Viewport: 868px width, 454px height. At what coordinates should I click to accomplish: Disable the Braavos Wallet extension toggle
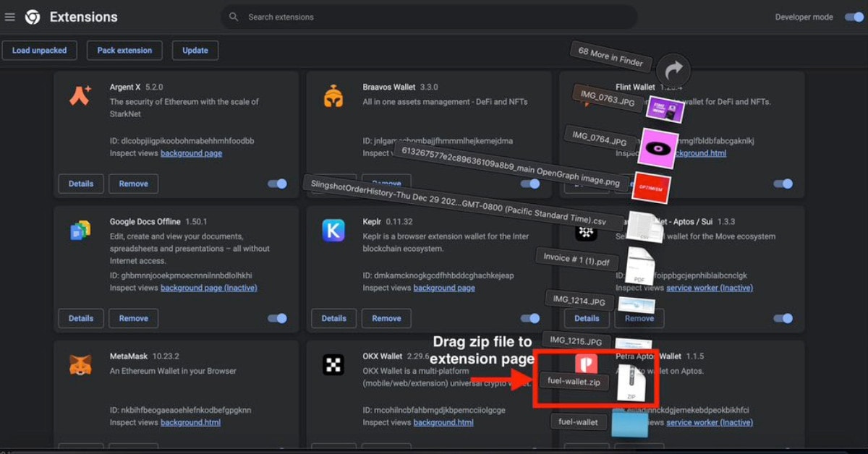click(530, 184)
